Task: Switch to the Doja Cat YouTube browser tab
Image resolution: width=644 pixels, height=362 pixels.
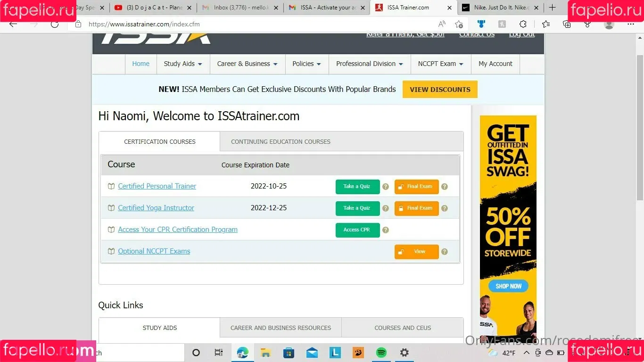Action: tap(153, 8)
